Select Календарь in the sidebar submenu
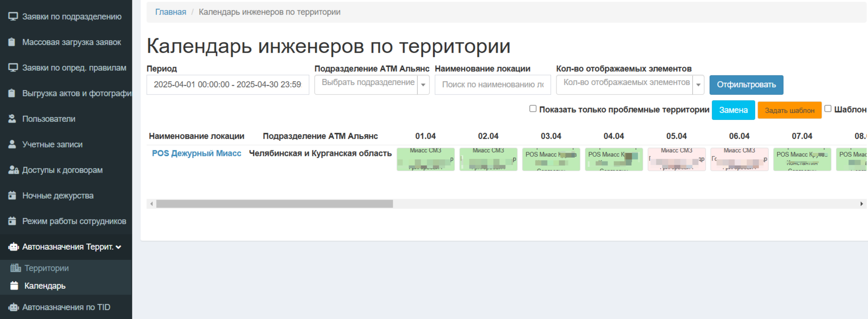Viewport: 868px width, 319px height. pos(45,286)
